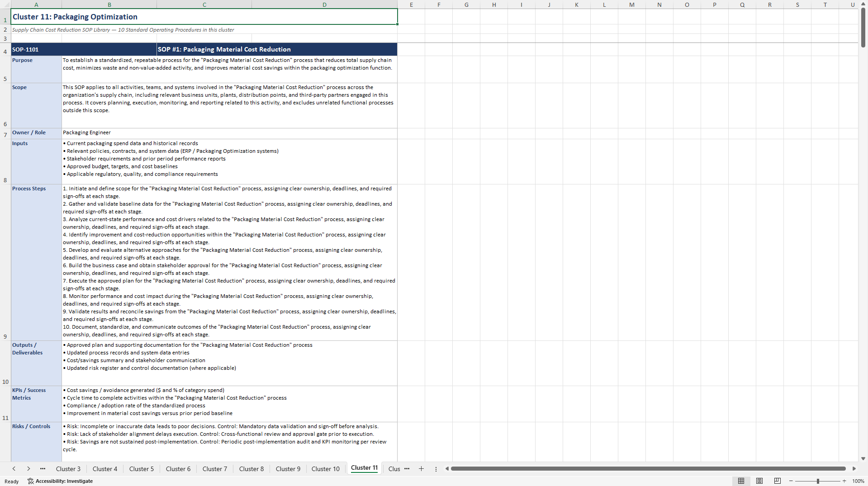Screen dimensions: 868x486
Task: Show previous sheet tabs arrow
Action: (x=14, y=469)
